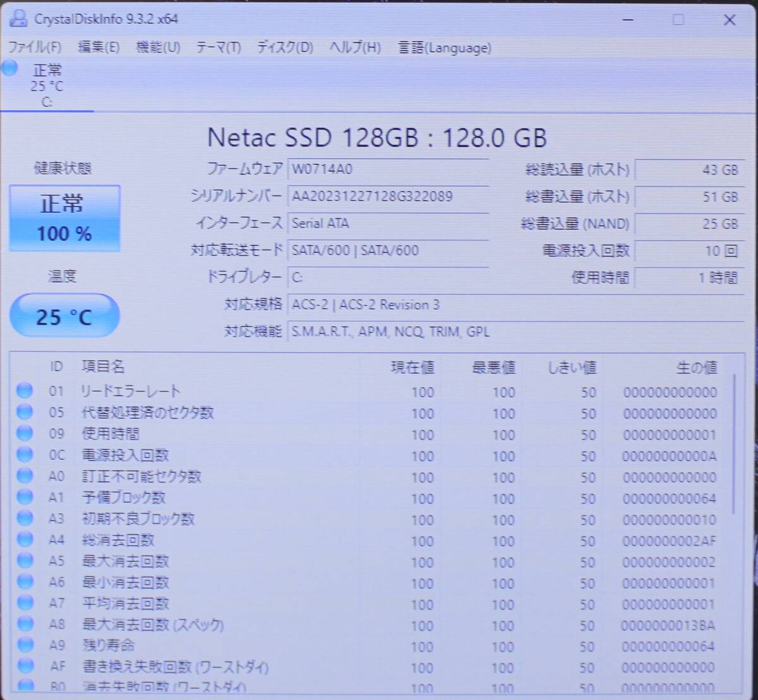This screenshot has height=700, width=758.
Task: Click the status circle of row 0C 電源投入回数
Action: click(x=25, y=455)
